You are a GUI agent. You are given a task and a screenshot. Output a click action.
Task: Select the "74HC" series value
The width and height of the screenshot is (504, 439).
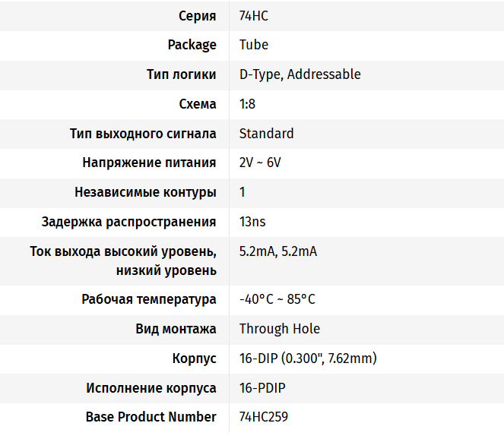[x=254, y=16]
